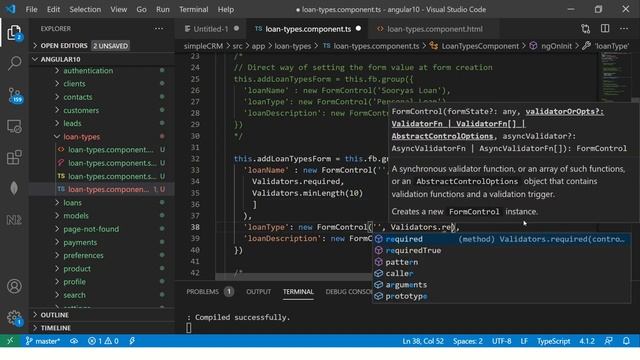Click LoanTypesComponent in breadcrumb
640x360 pixels.
(x=480, y=46)
